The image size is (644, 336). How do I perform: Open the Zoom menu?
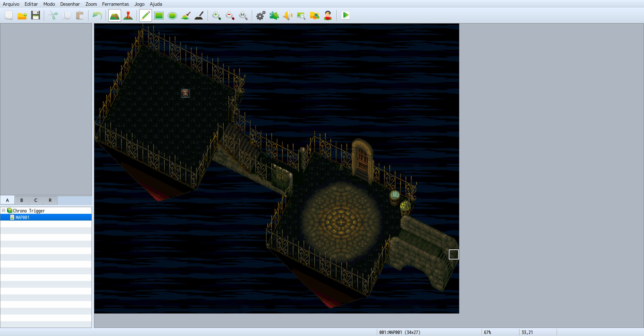pos(91,4)
